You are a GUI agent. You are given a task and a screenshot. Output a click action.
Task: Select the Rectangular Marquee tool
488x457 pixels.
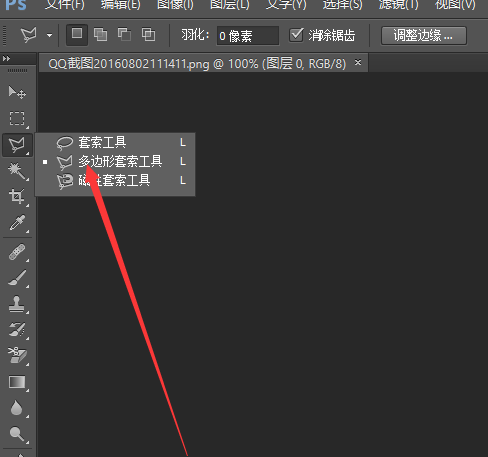pyautogui.click(x=17, y=119)
